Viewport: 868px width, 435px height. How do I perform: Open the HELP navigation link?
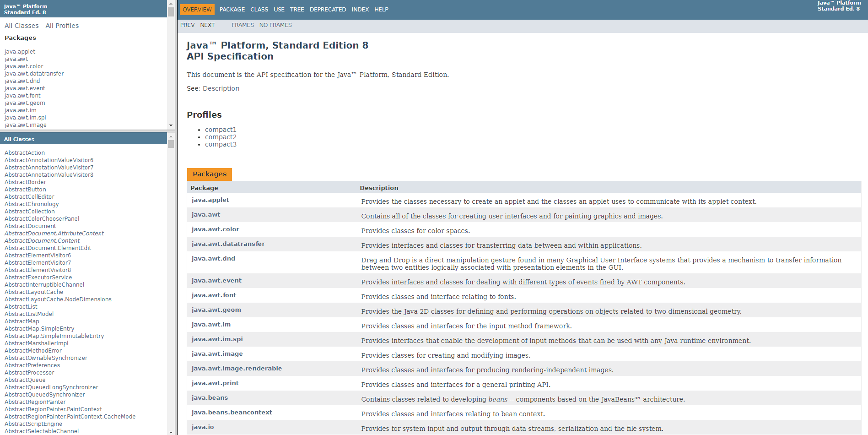coord(381,10)
